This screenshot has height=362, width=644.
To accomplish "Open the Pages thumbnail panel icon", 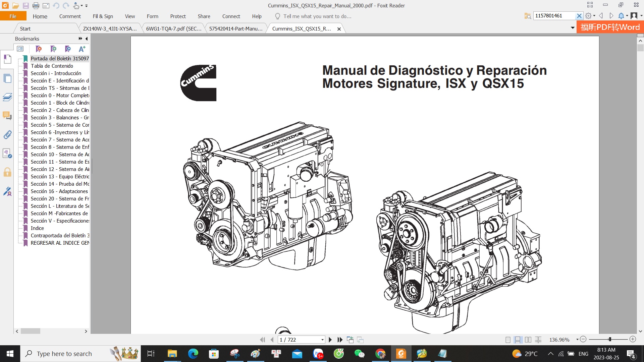I will [7, 79].
